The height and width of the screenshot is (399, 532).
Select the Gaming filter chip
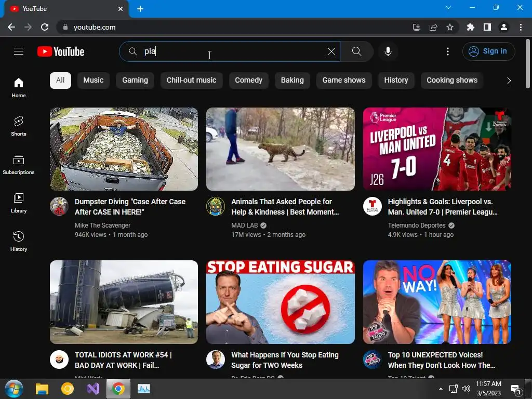click(x=135, y=81)
